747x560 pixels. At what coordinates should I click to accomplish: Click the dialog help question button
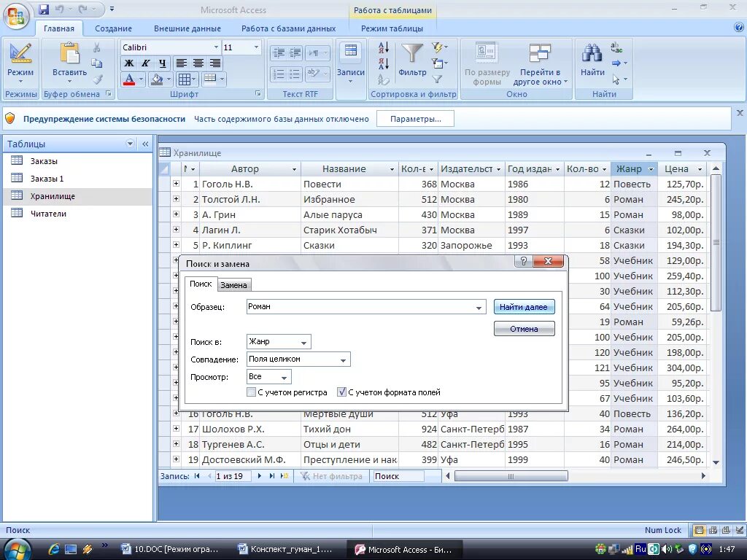point(524,261)
